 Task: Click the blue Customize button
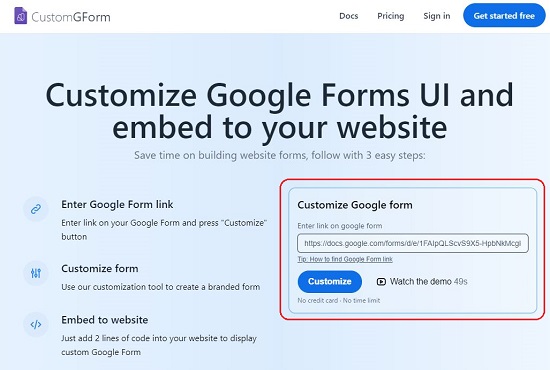[330, 281]
